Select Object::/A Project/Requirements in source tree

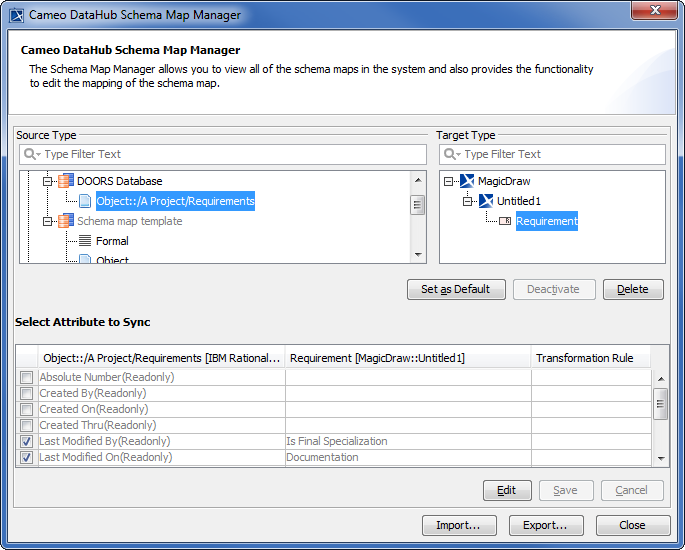tap(175, 201)
